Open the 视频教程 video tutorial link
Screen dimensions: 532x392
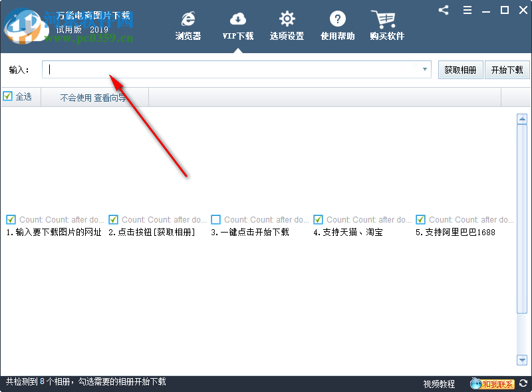point(439,384)
